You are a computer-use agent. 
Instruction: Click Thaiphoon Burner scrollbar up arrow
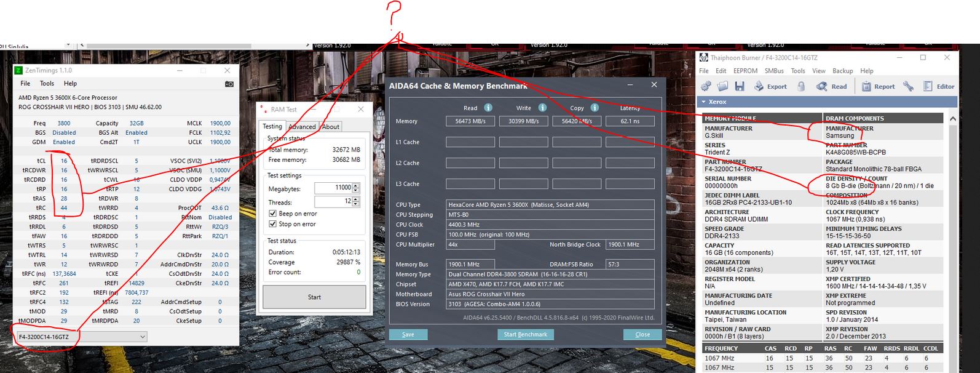[x=953, y=119]
